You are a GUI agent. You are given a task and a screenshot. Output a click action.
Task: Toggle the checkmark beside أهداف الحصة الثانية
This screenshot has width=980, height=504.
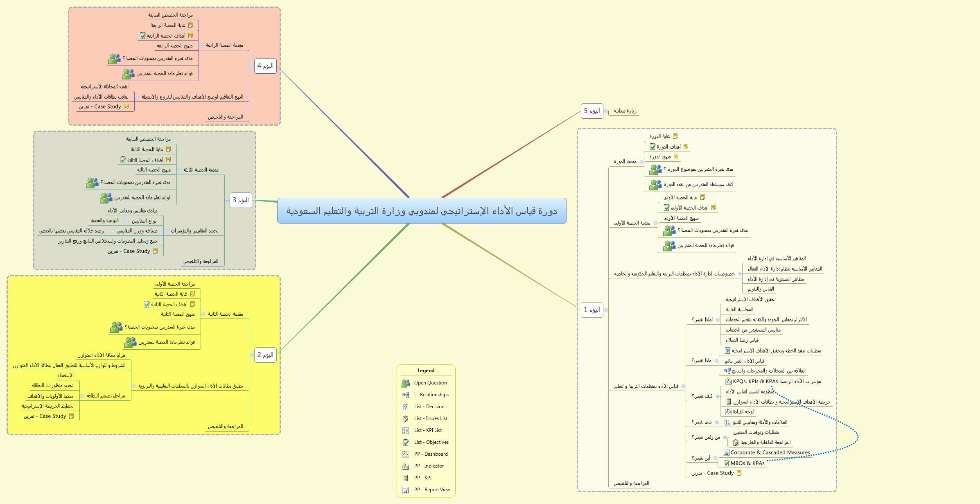pyautogui.click(x=147, y=305)
